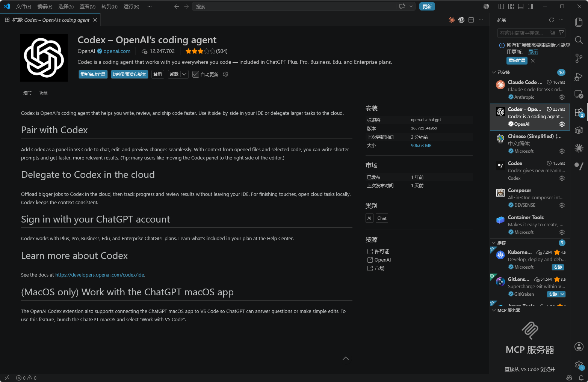Click restart extensions button in sidebar
The image size is (588, 382).
[x=517, y=60]
